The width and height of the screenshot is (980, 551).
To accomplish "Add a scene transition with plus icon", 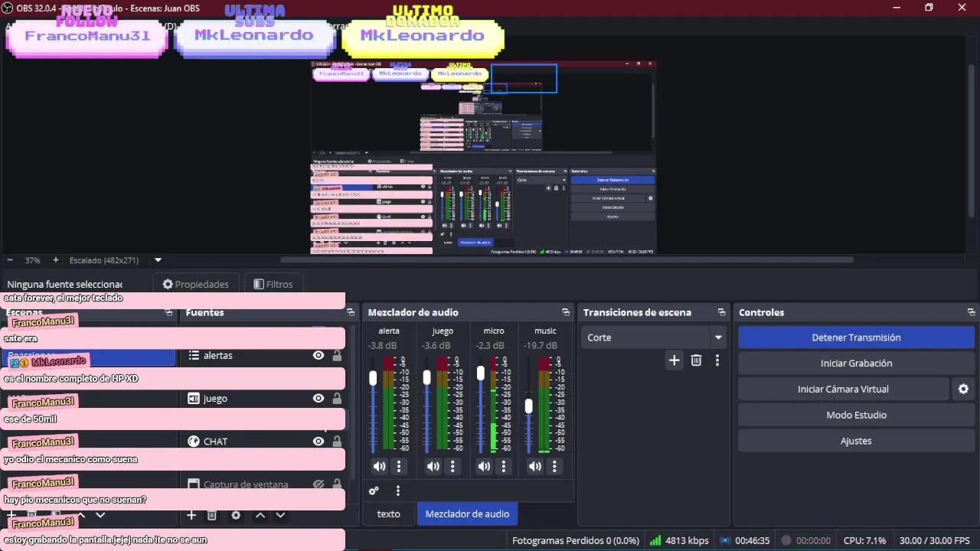I will (x=674, y=360).
